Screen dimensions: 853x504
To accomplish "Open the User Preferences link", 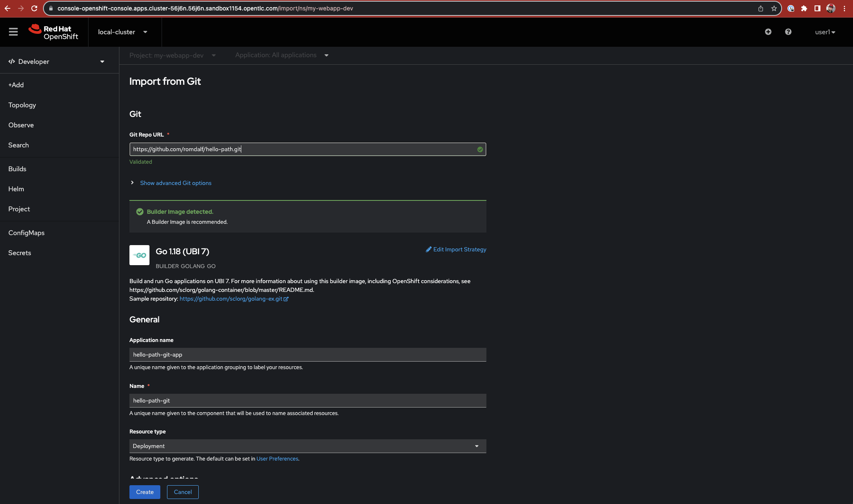I will (277, 458).
